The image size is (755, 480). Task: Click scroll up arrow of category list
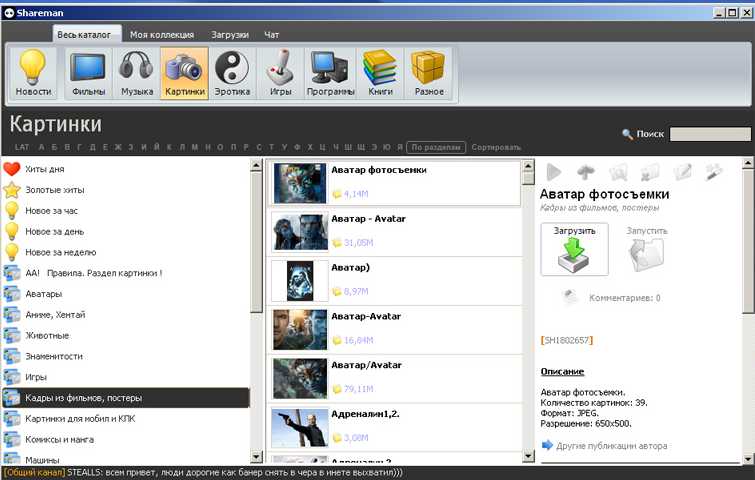pos(256,166)
